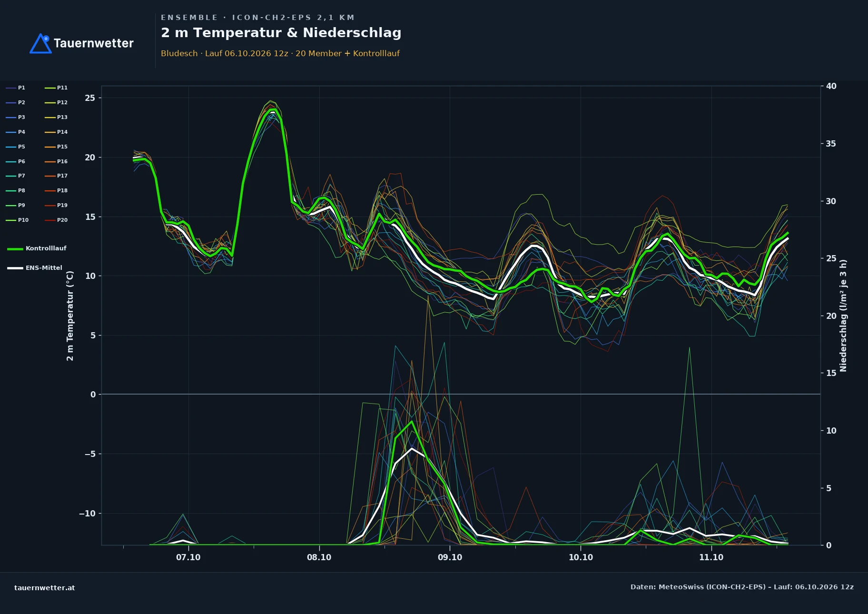Click the Tauernwetter brand name
This screenshot has width=868, height=614.
94,43
